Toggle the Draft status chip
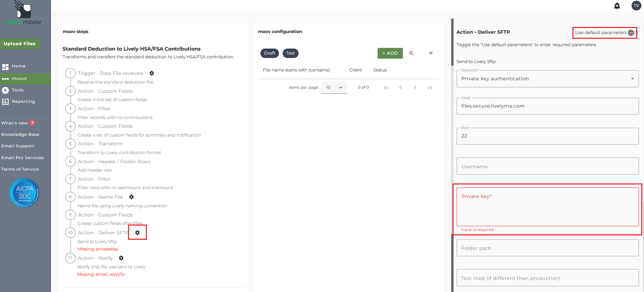The width and height of the screenshot is (644, 292). coord(269,53)
